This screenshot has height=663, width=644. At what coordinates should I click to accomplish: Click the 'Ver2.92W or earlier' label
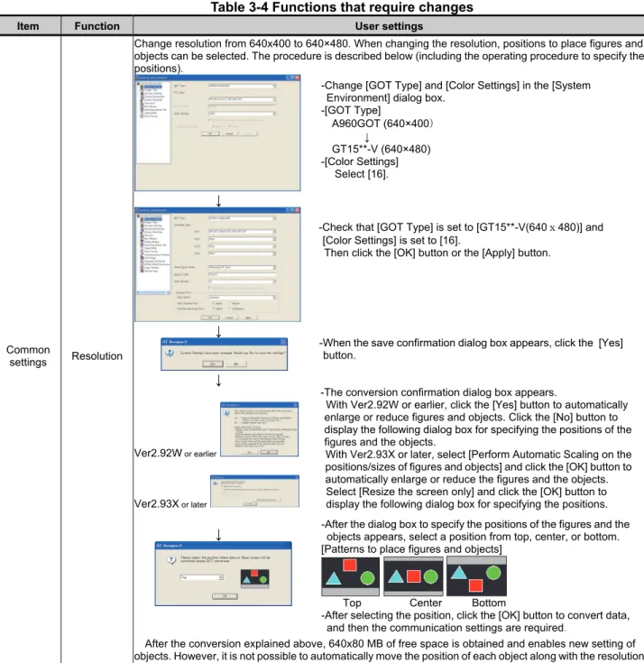[175, 453]
